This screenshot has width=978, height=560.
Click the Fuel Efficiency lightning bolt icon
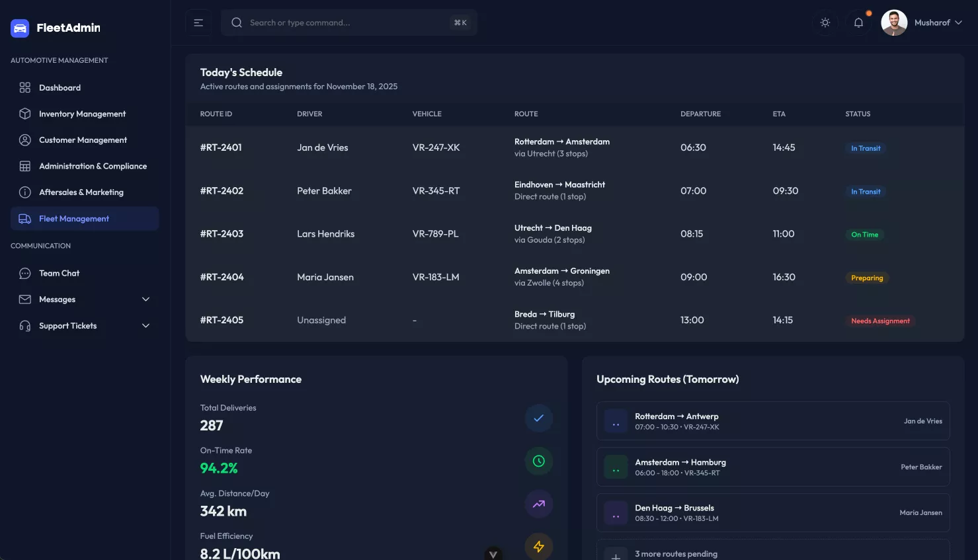tap(538, 546)
